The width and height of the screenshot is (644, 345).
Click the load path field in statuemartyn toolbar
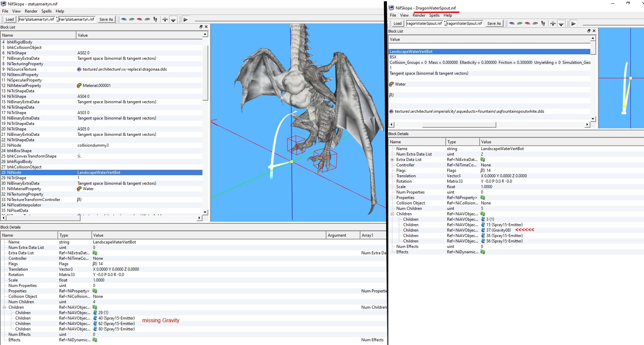[37, 19]
